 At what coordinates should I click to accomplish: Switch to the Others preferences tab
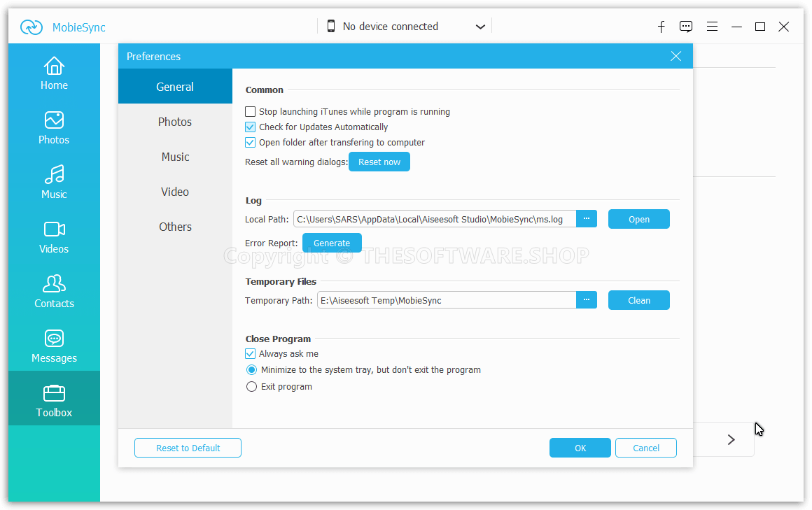point(175,227)
